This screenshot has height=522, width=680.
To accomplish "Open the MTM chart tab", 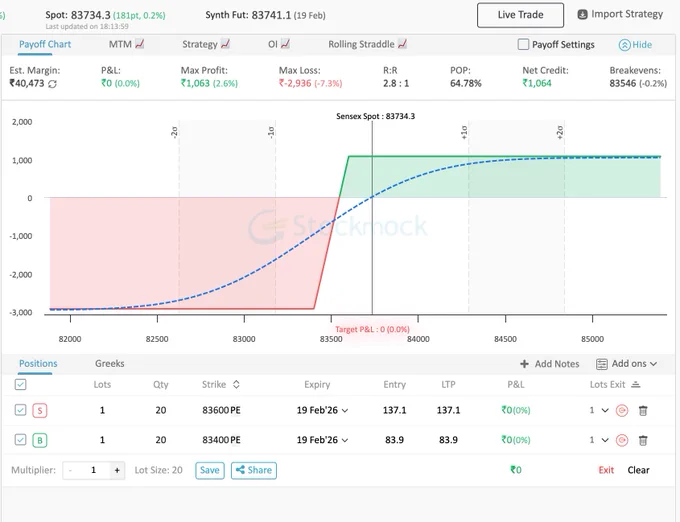I will [x=126, y=44].
